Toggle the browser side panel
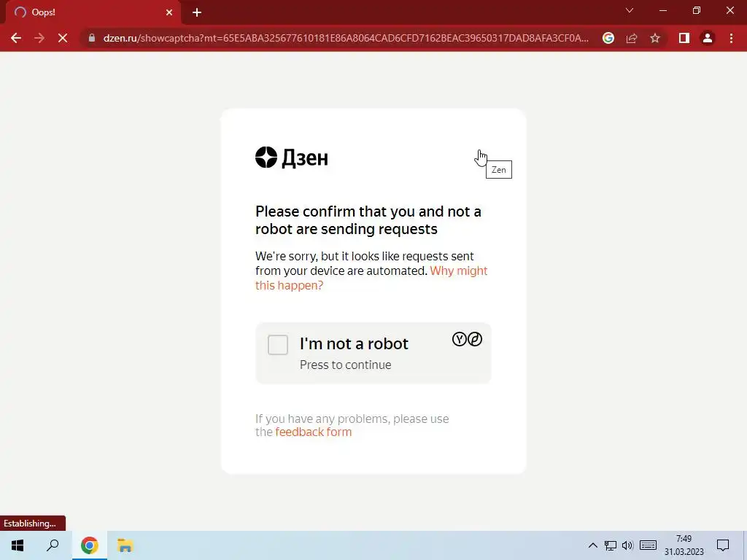Image resolution: width=747 pixels, height=560 pixels. click(684, 38)
